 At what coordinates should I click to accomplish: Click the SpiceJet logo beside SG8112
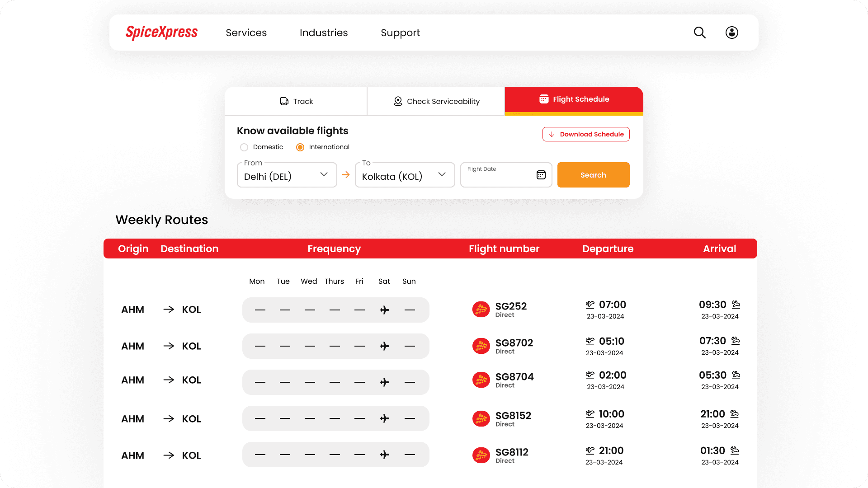click(x=481, y=455)
